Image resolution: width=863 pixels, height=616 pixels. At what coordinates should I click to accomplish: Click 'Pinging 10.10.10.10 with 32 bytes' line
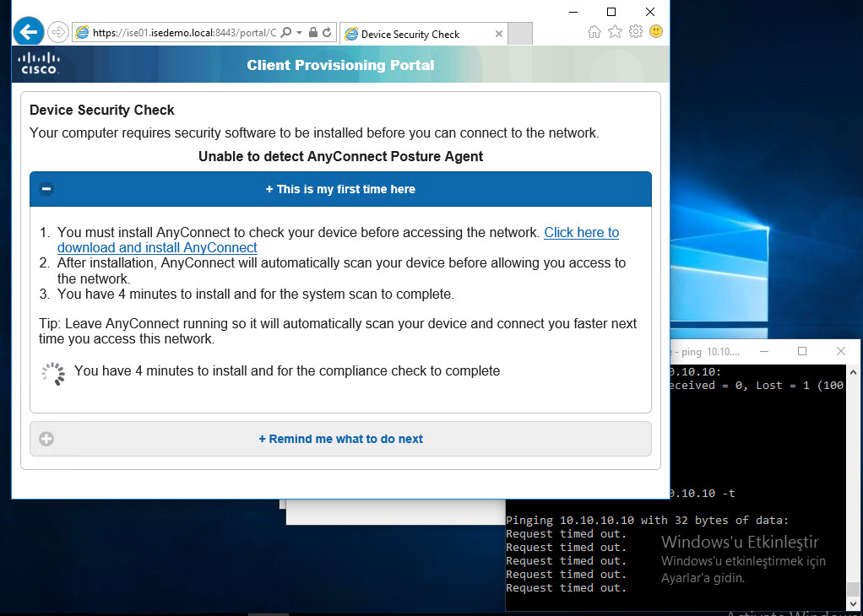[x=647, y=521]
